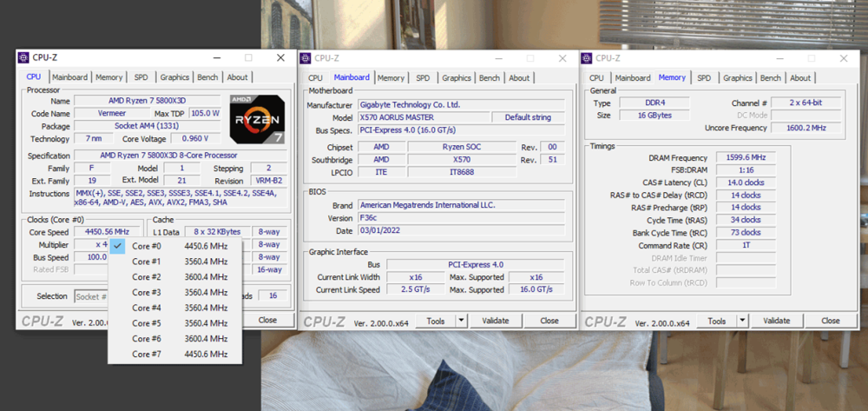Pick Core #5 in the clock menu
This screenshot has height=411, width=868.
click(175, 323)
